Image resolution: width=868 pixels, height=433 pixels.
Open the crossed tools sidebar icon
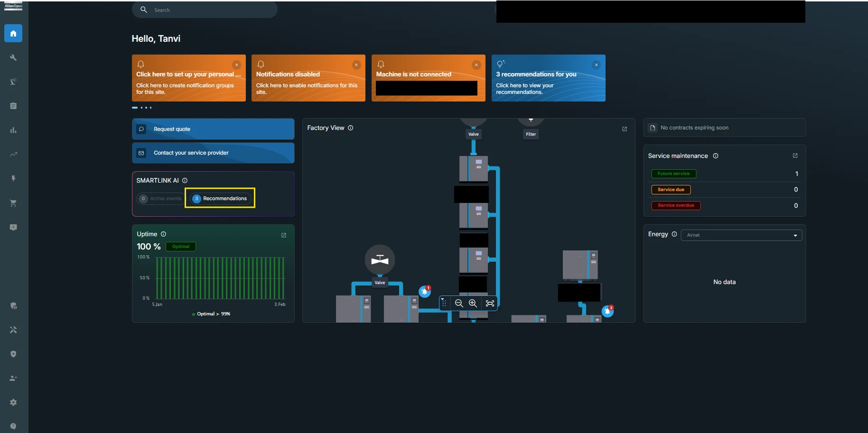tap(13, 330)
